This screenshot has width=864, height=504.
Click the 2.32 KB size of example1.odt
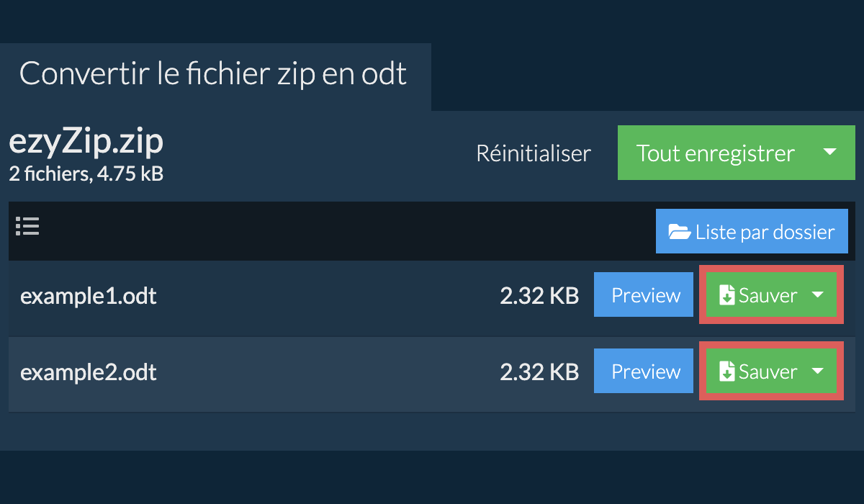tap(539, 295)
